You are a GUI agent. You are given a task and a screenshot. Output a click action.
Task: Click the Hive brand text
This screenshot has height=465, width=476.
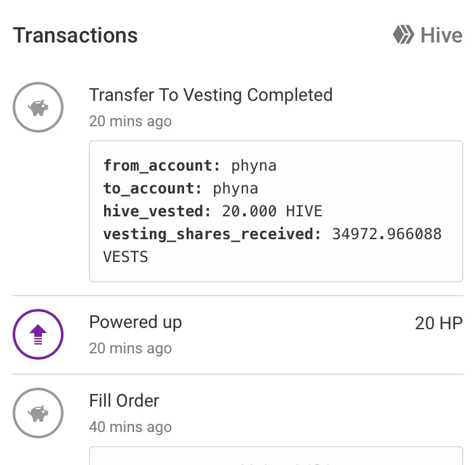pos(441,36)
